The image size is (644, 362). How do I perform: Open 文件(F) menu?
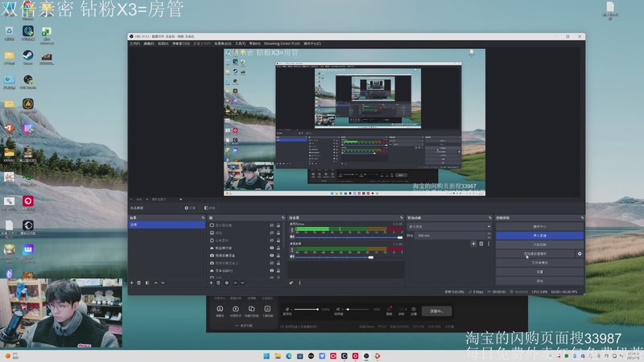tap(134, 43)
